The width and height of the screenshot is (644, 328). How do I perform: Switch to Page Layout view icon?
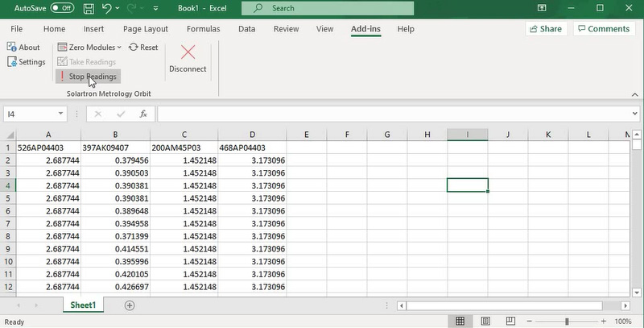point(485,321)
